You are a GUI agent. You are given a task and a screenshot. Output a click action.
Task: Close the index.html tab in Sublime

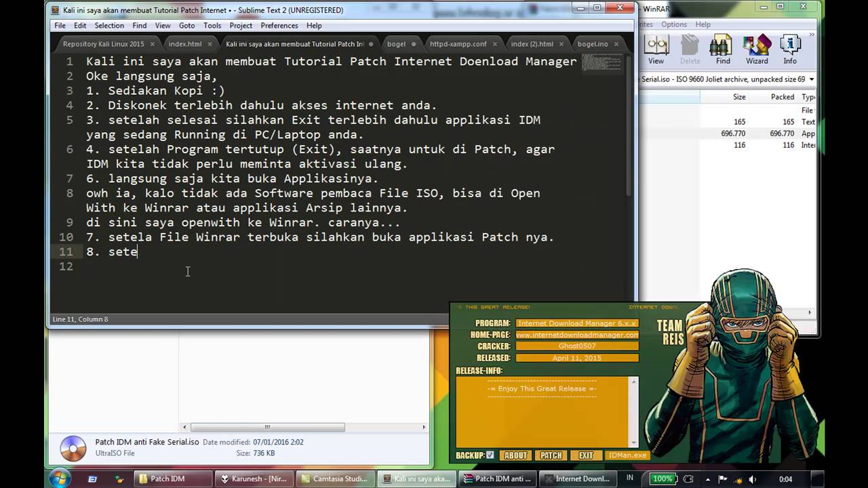pyautogui.click(x=210, y=44)
